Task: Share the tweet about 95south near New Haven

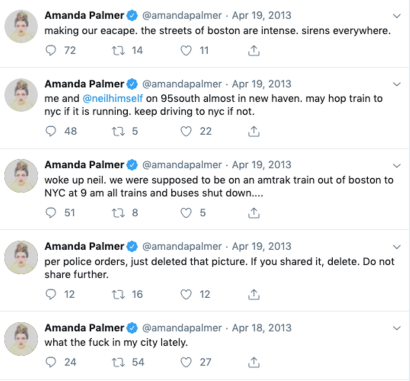Action: tap(254, 131)
